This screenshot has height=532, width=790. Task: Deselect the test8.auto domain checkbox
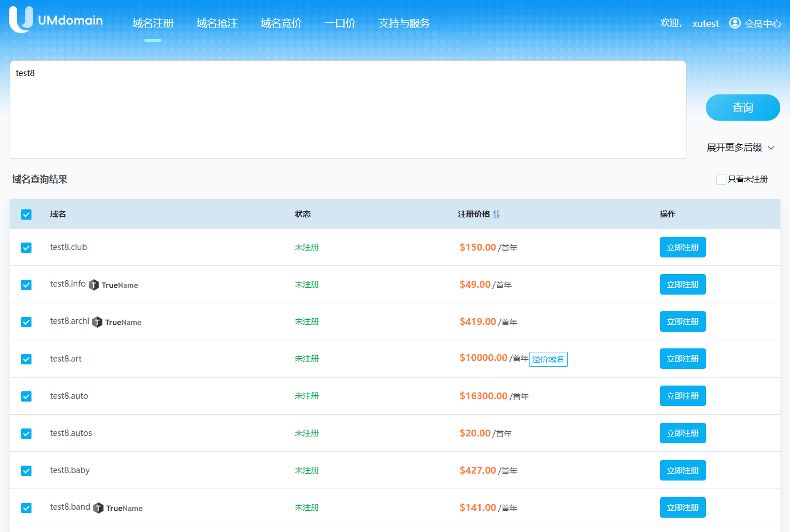click(26, 396)
